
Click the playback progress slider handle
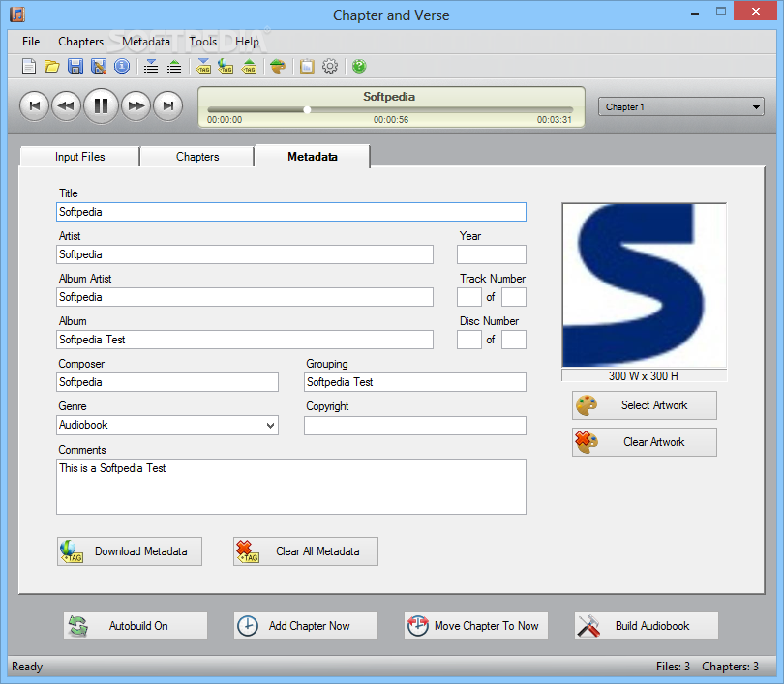tap(307, 109)
